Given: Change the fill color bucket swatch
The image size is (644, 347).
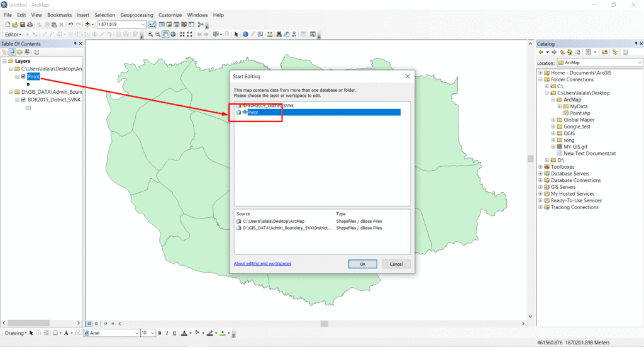Looking at the screenshot, I should click(x=197, y=333).
